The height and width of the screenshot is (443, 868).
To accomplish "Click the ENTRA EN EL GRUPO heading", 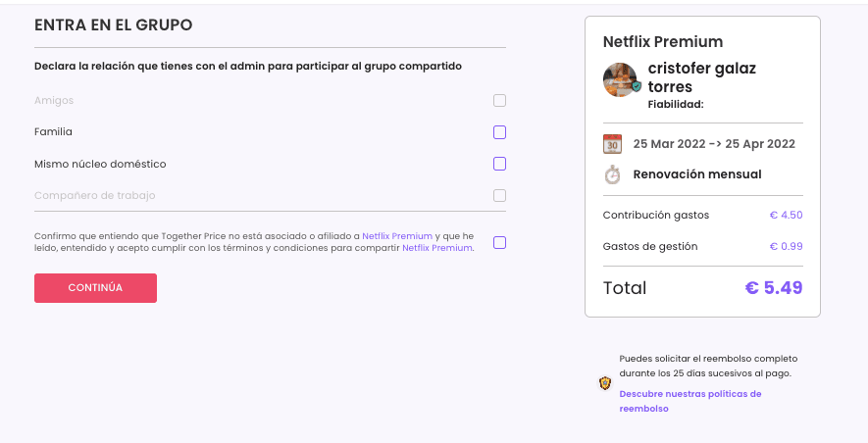I will click(114, 25).
